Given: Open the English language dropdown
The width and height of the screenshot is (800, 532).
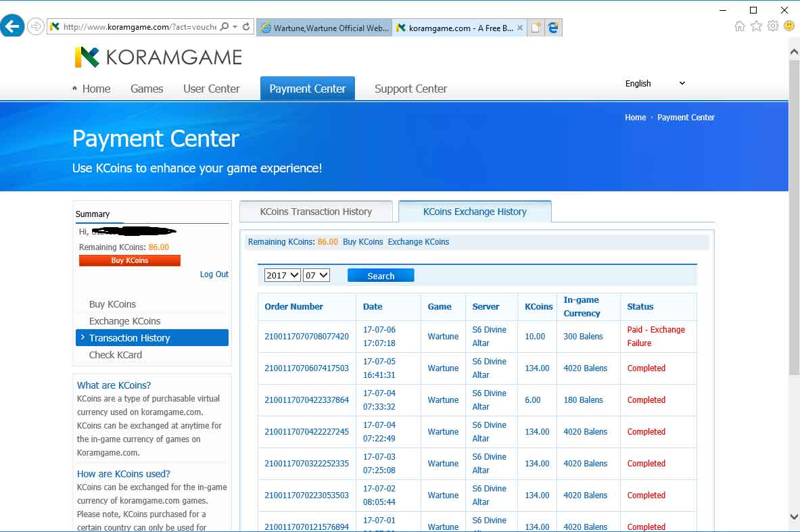Looking at the screenshot, I should [655, 84].
